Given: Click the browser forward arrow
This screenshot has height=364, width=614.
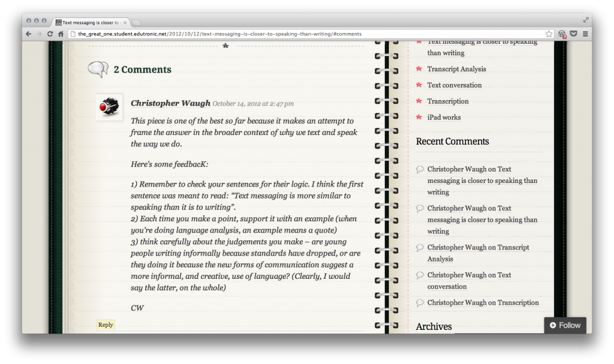Looking at the screenshot, I should [39, 34].
